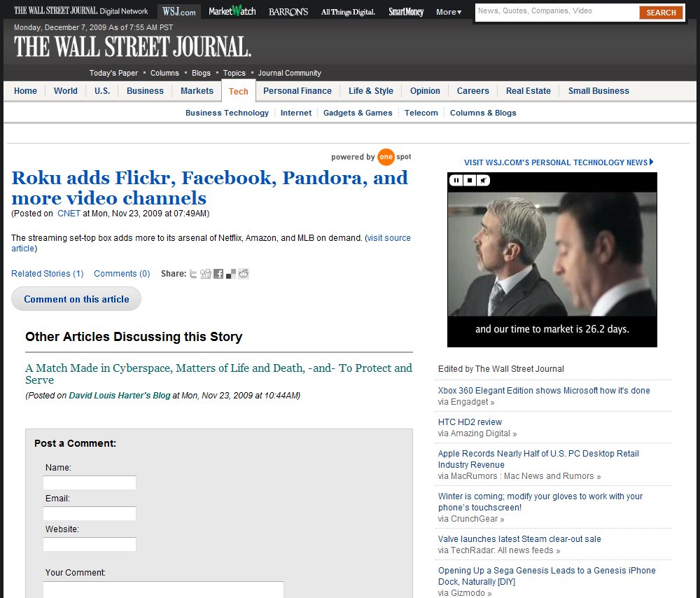
Task: Open Journal Community link
Action: pos(289,73)
